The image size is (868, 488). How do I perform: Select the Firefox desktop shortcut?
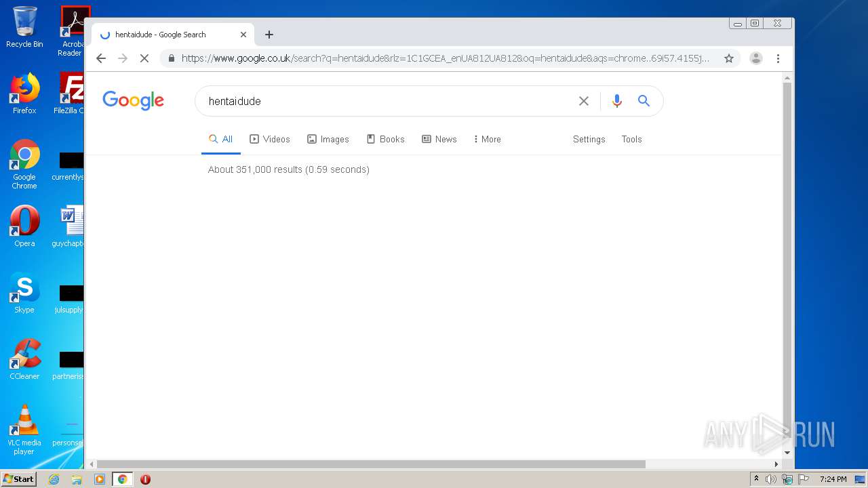[x=24, y=94]
